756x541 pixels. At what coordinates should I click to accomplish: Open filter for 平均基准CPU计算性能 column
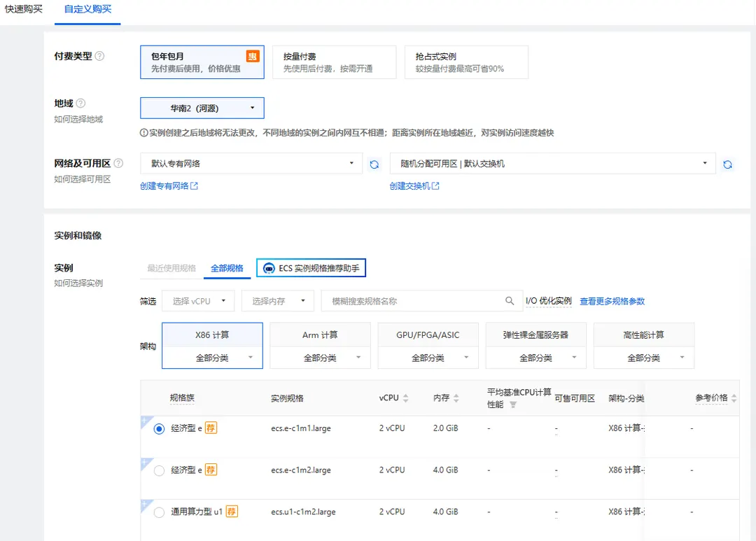click(x=513, y=405)
